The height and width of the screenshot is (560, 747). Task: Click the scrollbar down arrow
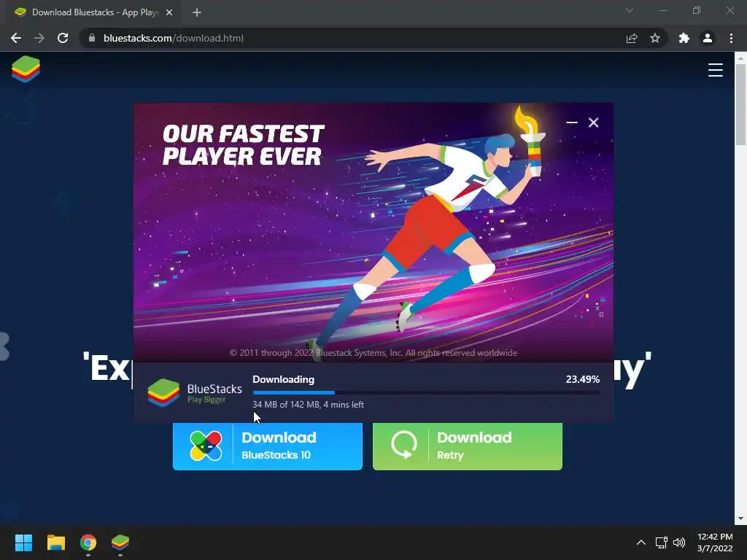click(x=740, y=518)
